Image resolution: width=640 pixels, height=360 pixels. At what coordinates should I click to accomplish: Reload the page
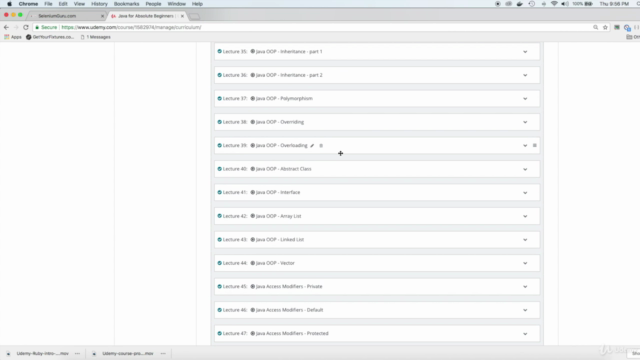[26, 27]
